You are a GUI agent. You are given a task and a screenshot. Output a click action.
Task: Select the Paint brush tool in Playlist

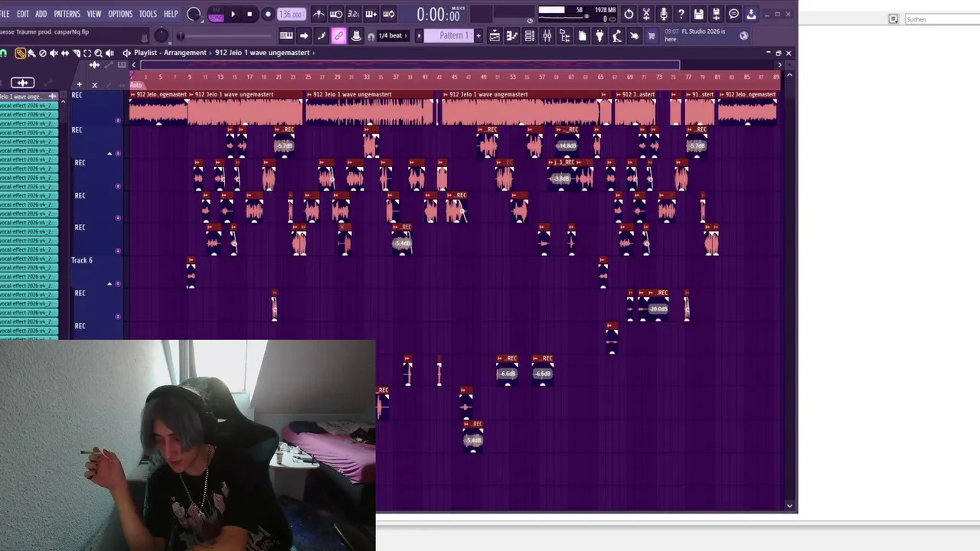31,53
